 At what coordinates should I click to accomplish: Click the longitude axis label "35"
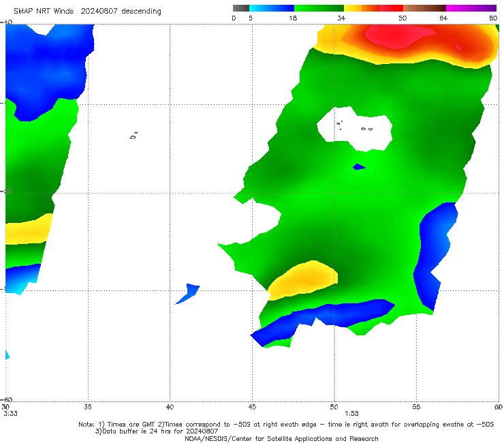[87, 407]
